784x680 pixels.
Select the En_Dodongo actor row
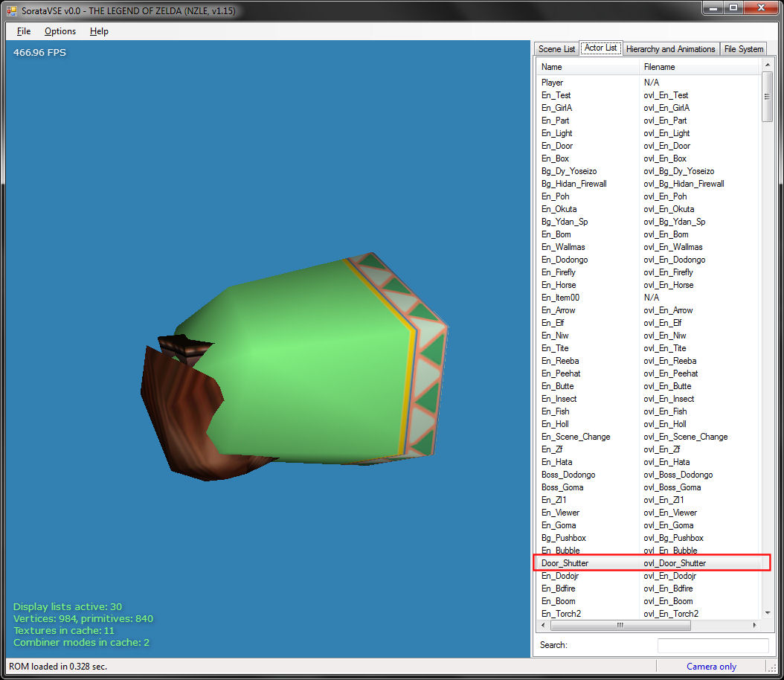click(649, 260)
